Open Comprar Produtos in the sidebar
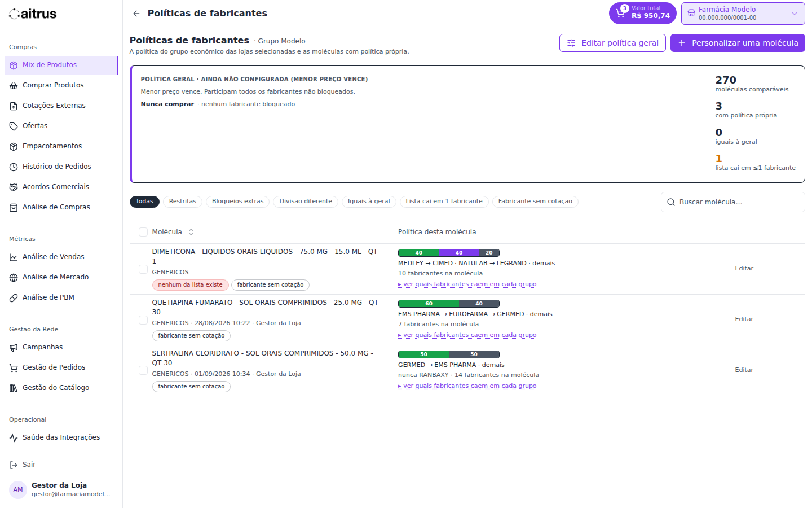Viewport: 812px width, 508px height. coord(61,85)
